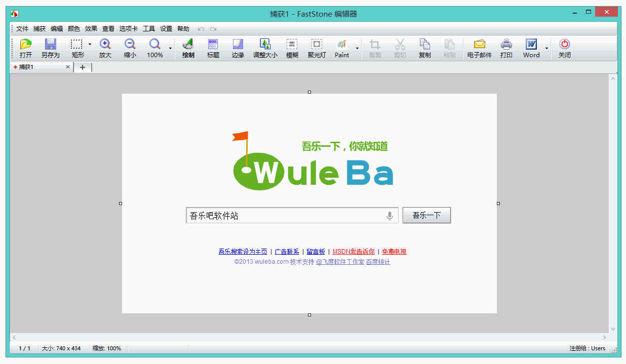The image size is (626, 364).
Task: Click the 剪切 scissors icon
Action: coord(400,45)
